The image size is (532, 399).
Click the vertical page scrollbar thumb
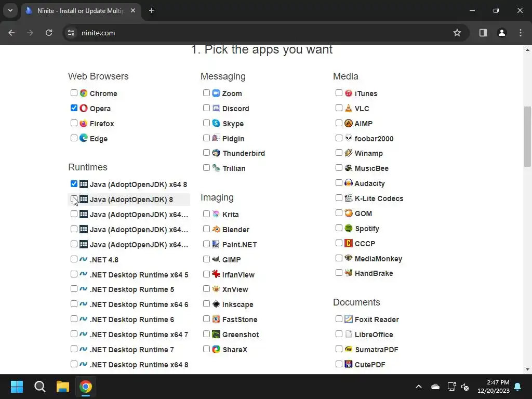point(527,137)
